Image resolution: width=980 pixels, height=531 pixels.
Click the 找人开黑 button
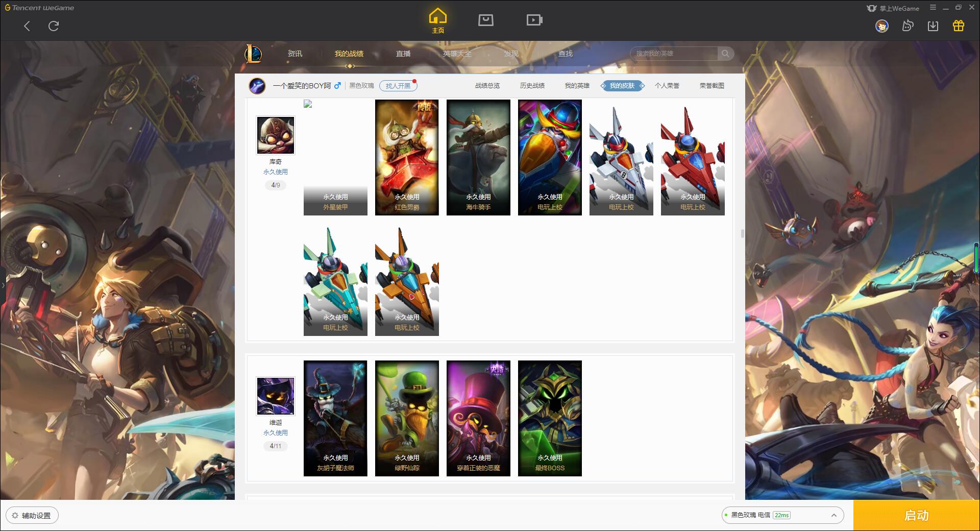[398, 86]
